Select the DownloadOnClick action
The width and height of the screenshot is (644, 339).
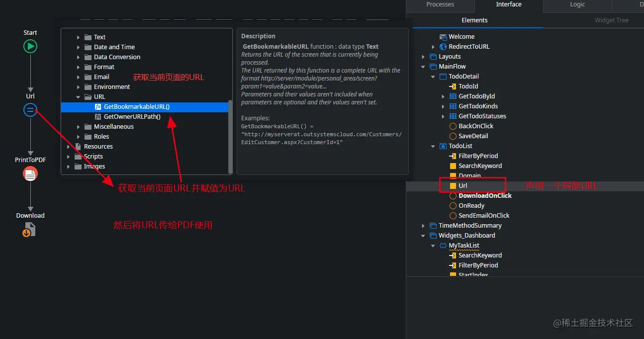coord(485,196)
